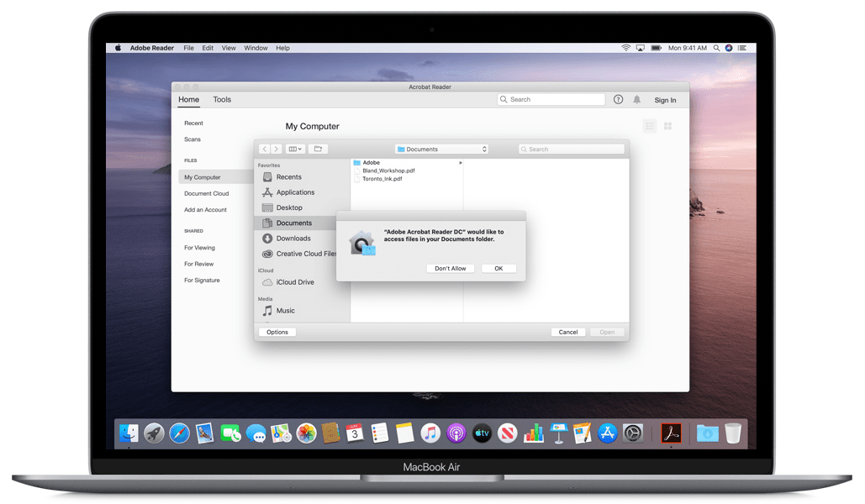The height and width of the screenshot is (504, 865).
Task: Switch to list view in My Computer
Action: [x=650, y=126]
